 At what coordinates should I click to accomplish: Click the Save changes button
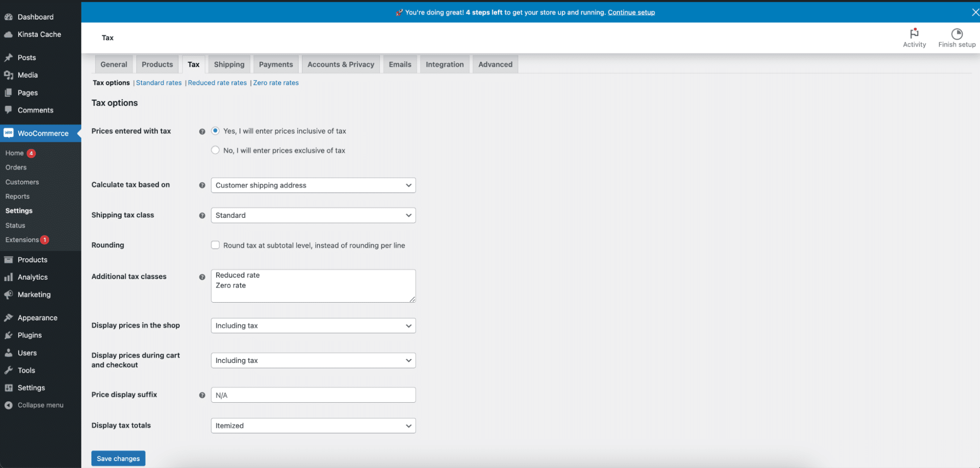(118, 458)
